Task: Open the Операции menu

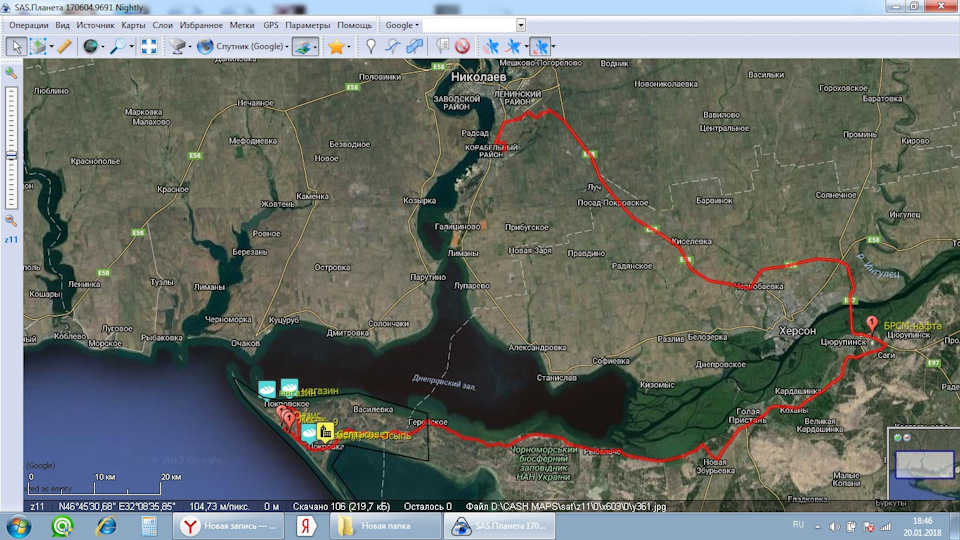Action: coord(29,25)
